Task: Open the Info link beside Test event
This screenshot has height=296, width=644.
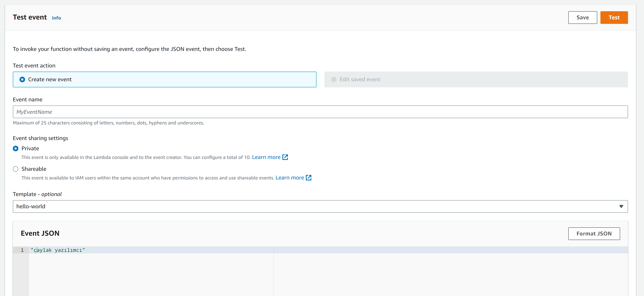Action: tap(56, 18)
